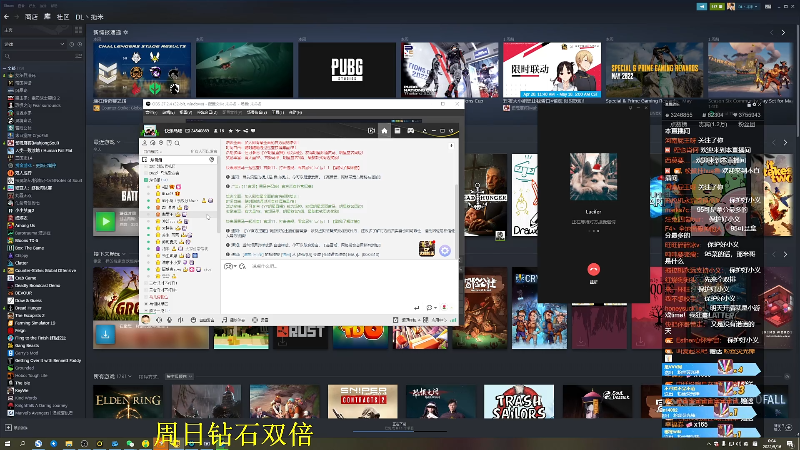Favorite the YY channel with the star icon

231,131
